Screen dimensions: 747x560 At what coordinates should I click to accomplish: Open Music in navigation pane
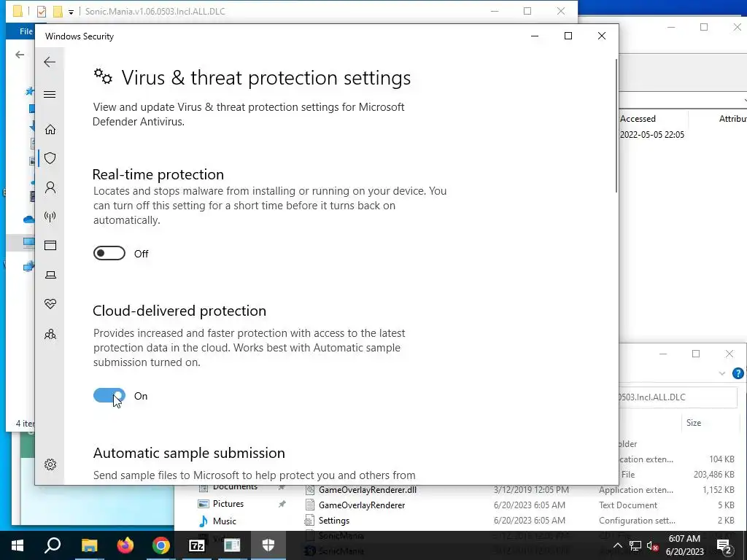pyautogui.click(x=224, y=521)
